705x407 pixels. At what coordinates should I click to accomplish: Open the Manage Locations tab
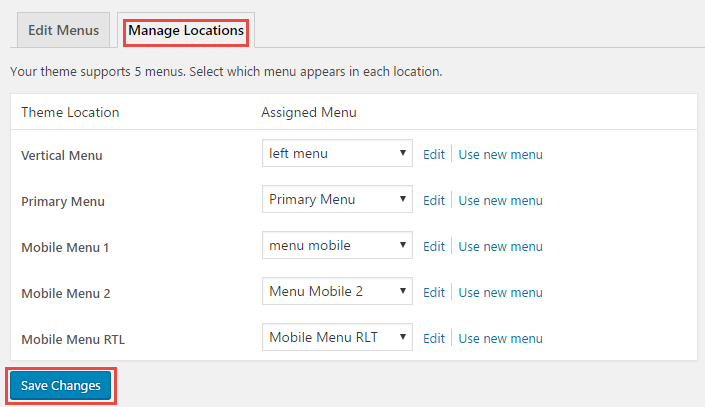(x=186, y=30)
